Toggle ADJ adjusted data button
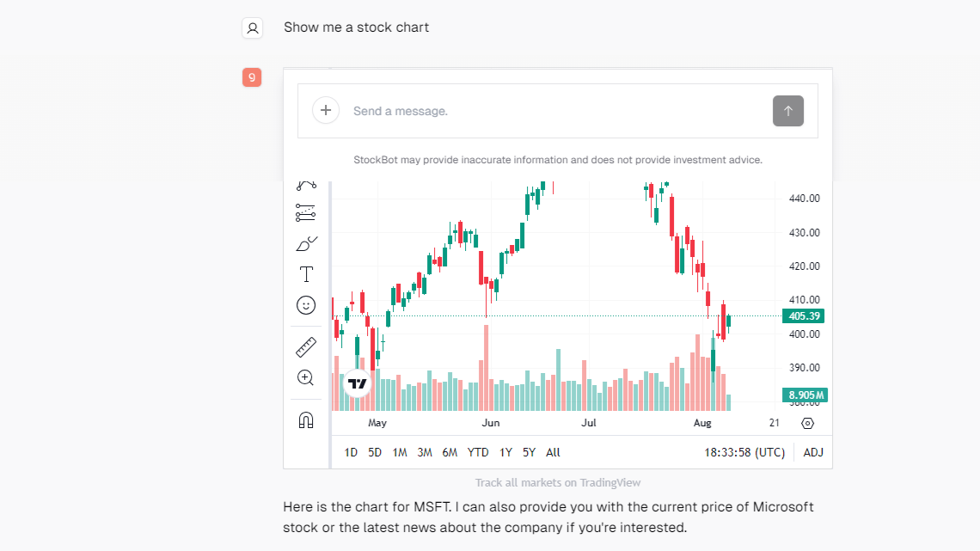The image size is (980, 551). pyautogui.click(x=812, y=452)
